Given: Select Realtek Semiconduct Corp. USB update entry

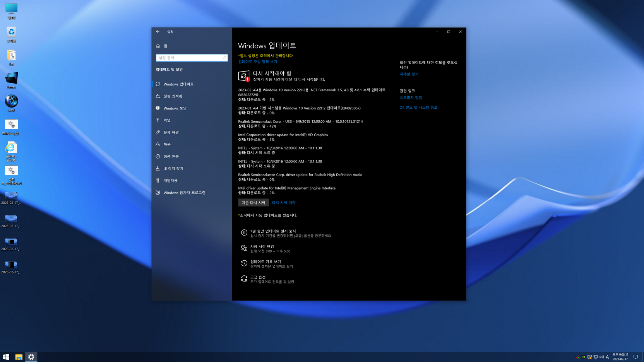Looking at the screenshot, I should tap(300, 124).
